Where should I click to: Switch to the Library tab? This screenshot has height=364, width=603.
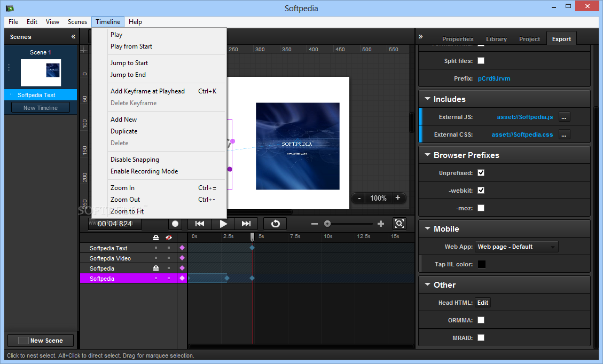pyautogui.click(x=496, y=39)
